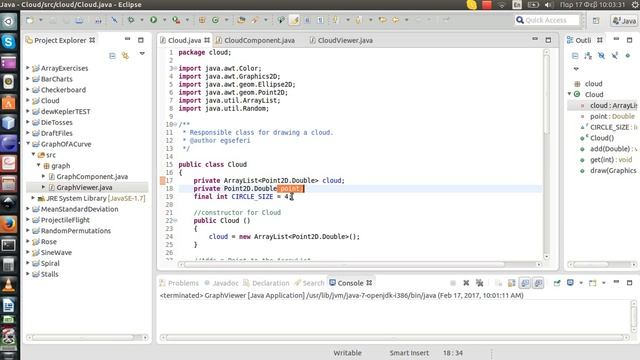The height and width of the screenshot is (360, 640).
Task: Open the Open Perspective icon near Quick Access
Action: [x=596, y=20]
